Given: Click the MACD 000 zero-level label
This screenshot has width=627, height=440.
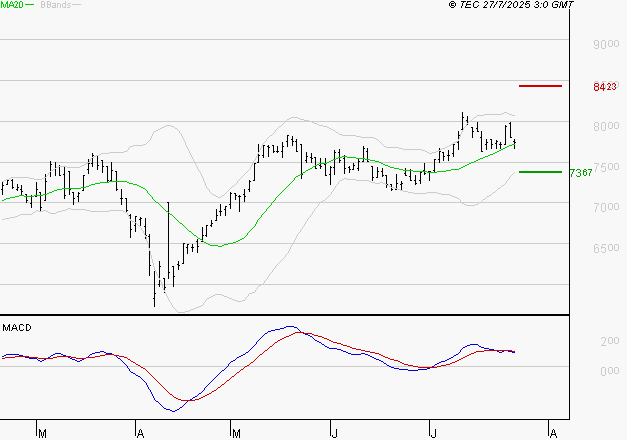Looking at the screenshot, I should (610, 371).
